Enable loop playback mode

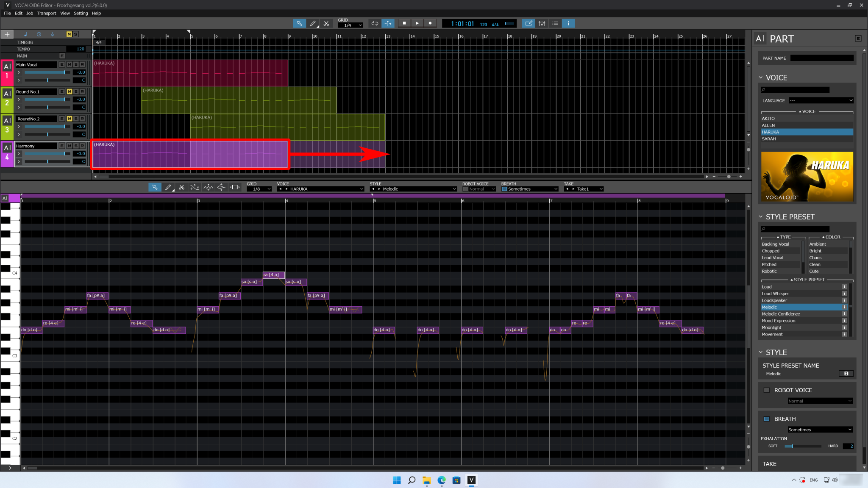click(375, 23)
